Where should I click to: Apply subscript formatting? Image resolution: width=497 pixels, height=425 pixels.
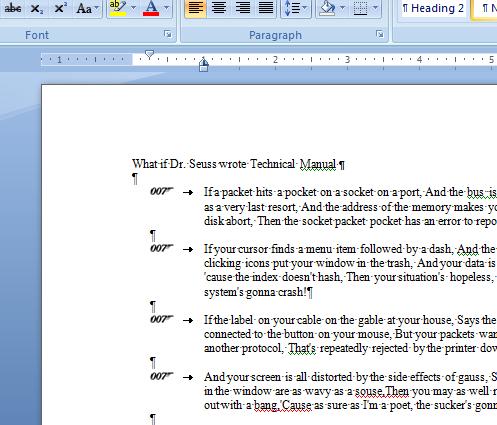[36, 8]
